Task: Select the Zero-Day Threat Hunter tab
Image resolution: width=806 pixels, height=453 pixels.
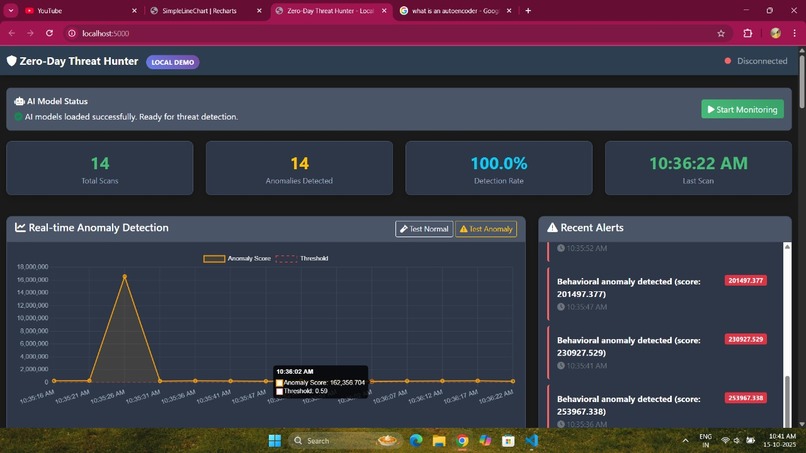Action: coord(331,11)
